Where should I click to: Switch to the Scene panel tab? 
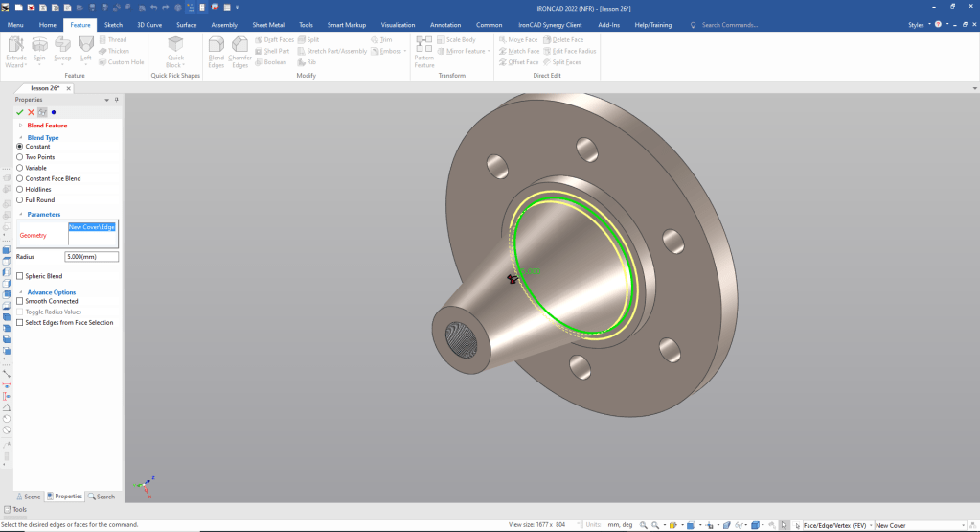[28, 497]
